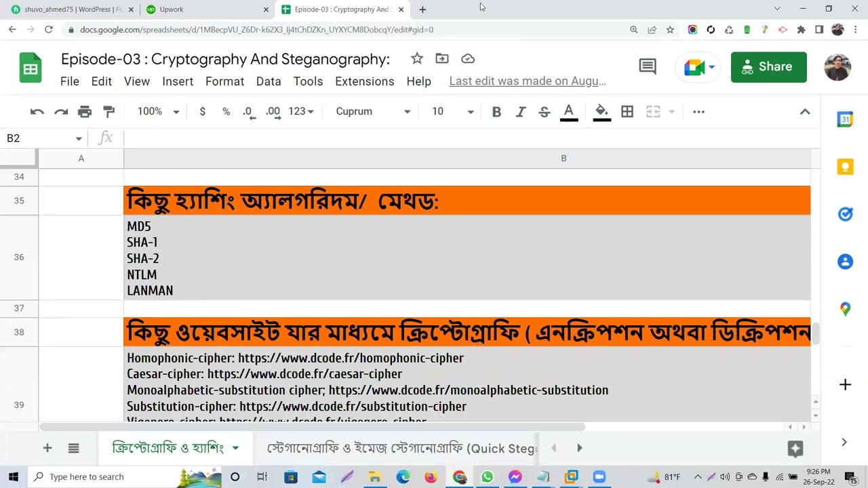The width and height of the screenshot is (868, 488).
Task: Open the active sheet tab's dropdown arrow
Action: (235, 448)
